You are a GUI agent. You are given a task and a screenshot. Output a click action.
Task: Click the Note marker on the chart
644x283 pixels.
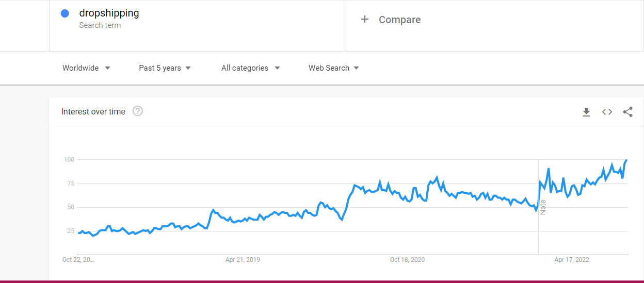point(543,207)
